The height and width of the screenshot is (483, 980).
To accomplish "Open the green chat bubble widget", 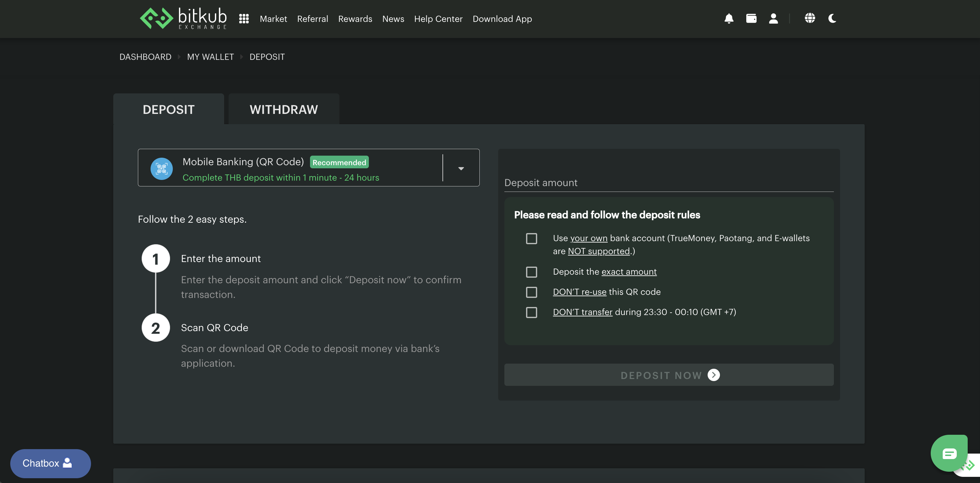I will (949, 453).
